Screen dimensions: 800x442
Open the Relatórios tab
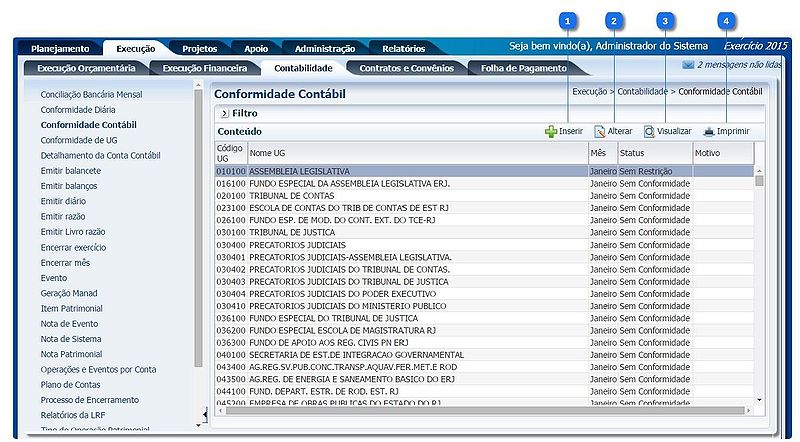point(402,48)
